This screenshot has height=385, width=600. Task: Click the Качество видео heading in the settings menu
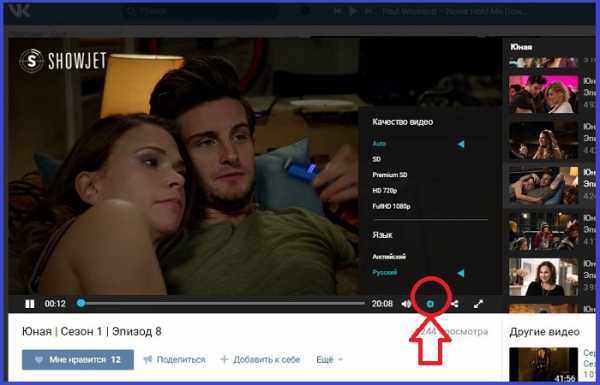click(403, 122)
